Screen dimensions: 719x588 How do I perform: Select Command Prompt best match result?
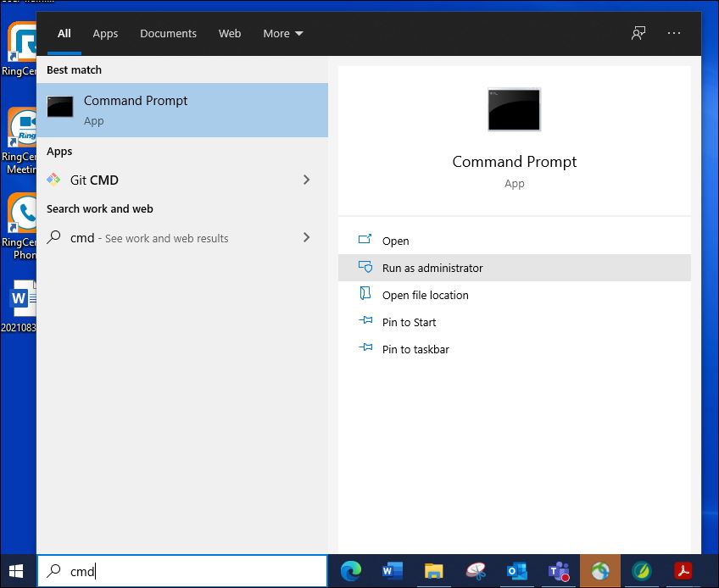pyautogui.click(x=182, y=110)
